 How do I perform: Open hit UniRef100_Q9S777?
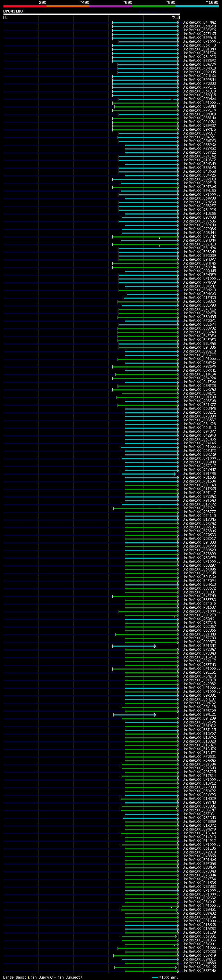[x=199, y=512]
